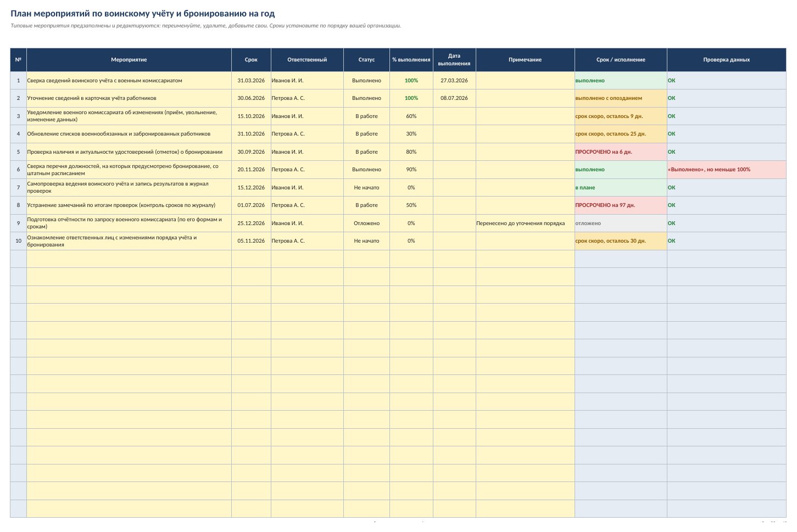Select the 'Ответственный' column header
Viewport: 797px width, 532px height.
coord(307,60)
